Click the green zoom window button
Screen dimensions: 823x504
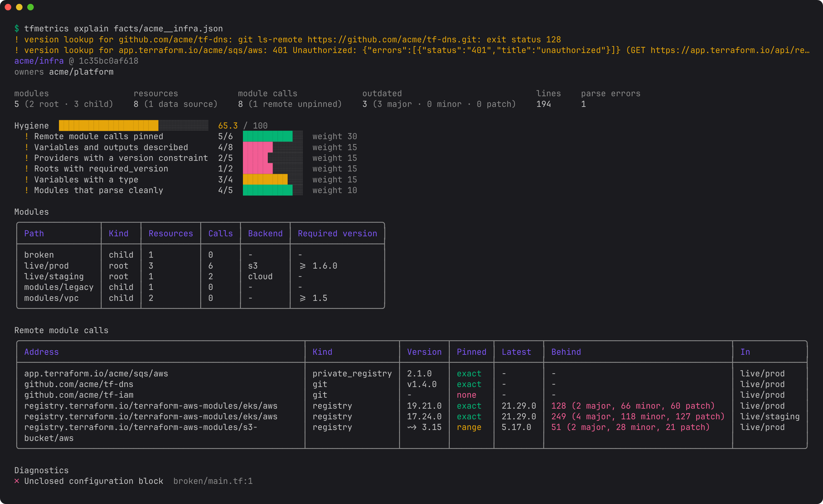[x=31, y=7]
